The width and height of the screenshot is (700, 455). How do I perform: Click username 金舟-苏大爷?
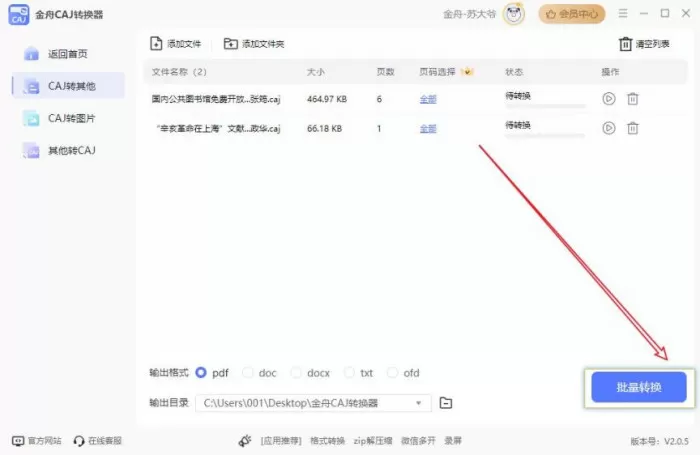(470, 14)
